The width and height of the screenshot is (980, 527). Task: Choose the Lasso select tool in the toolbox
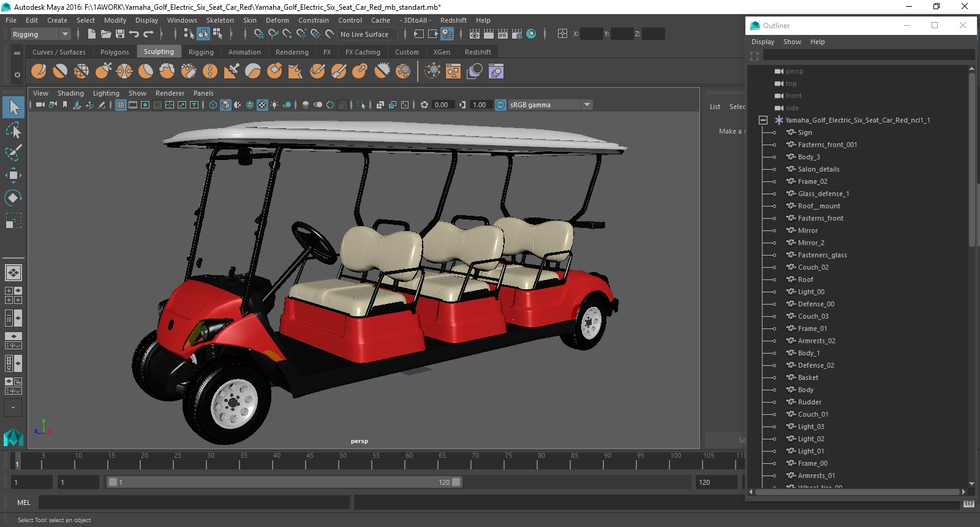coord(13,130)
